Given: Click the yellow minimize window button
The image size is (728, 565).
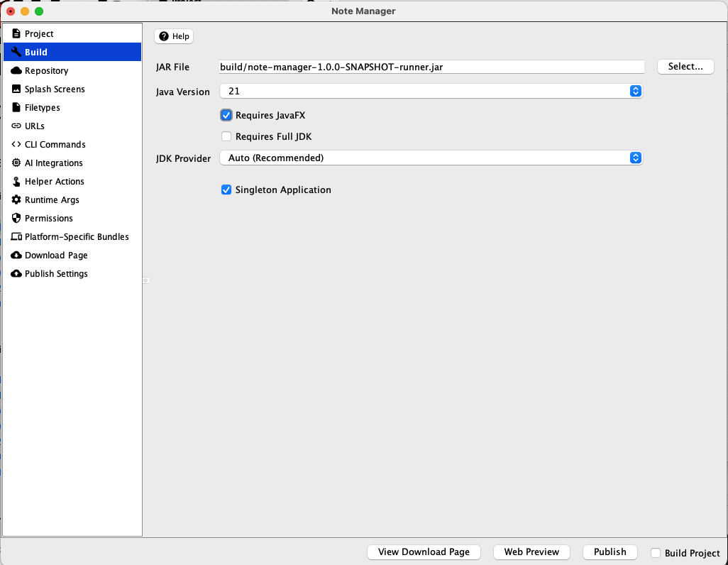Looking at the screenshot, I should point(25,11).
